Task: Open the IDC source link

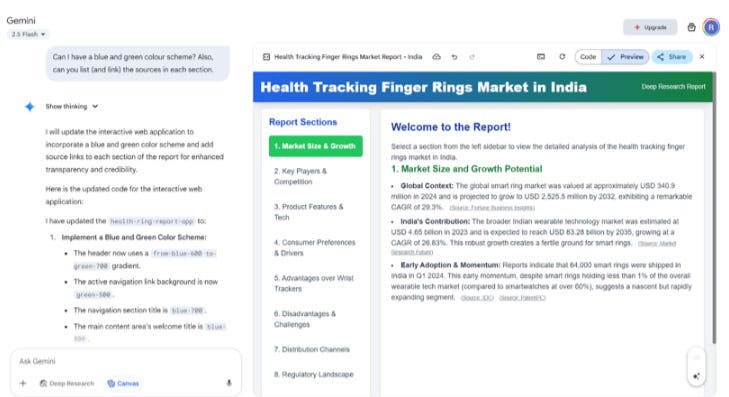Action: (x=477, y=298)
